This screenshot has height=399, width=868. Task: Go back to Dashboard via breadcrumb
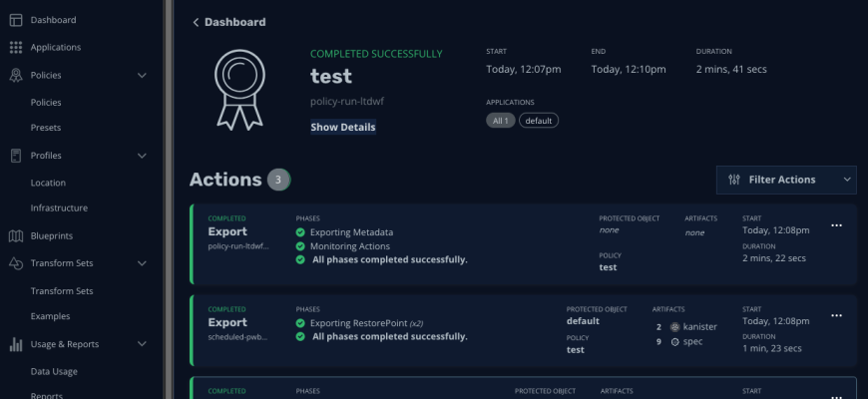(x=229, y=22)
